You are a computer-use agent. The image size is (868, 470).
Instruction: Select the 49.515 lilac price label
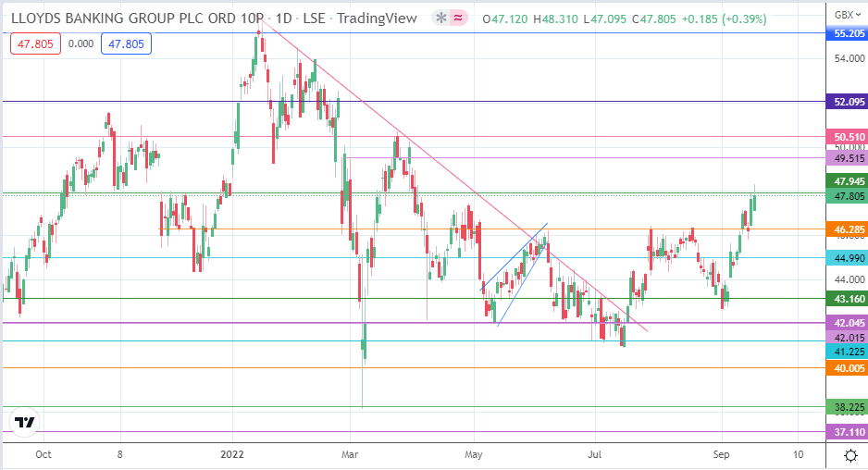point(847,158)
